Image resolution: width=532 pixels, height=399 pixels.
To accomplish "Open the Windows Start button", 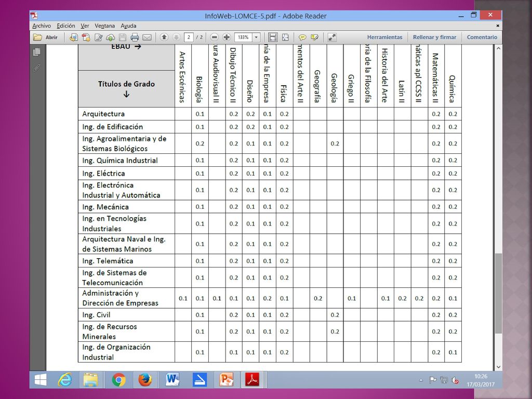I will 41,379.
